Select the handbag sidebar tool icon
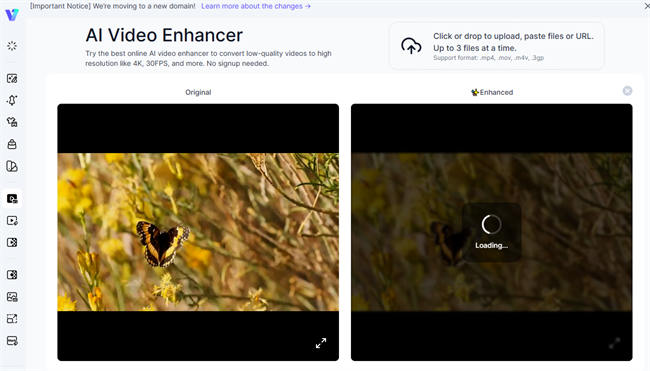Viewport: 650px width, 371px height. coord(12,144)
